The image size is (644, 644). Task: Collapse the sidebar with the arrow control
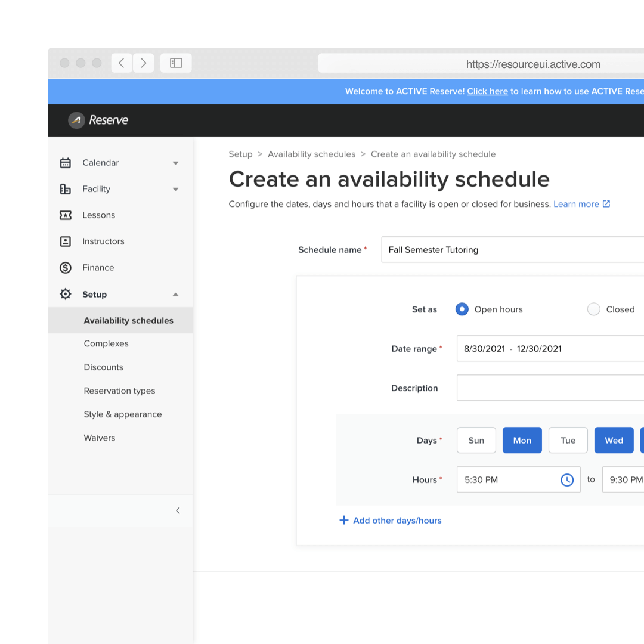pos(177,510)
